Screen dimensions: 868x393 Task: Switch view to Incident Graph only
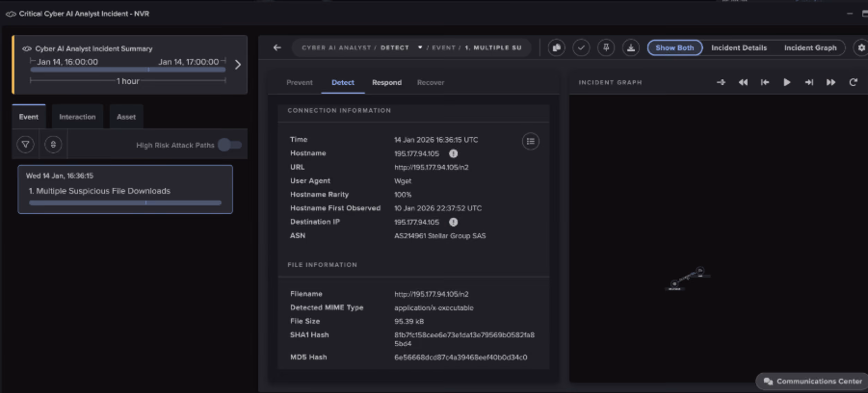(x=810, y=48)
